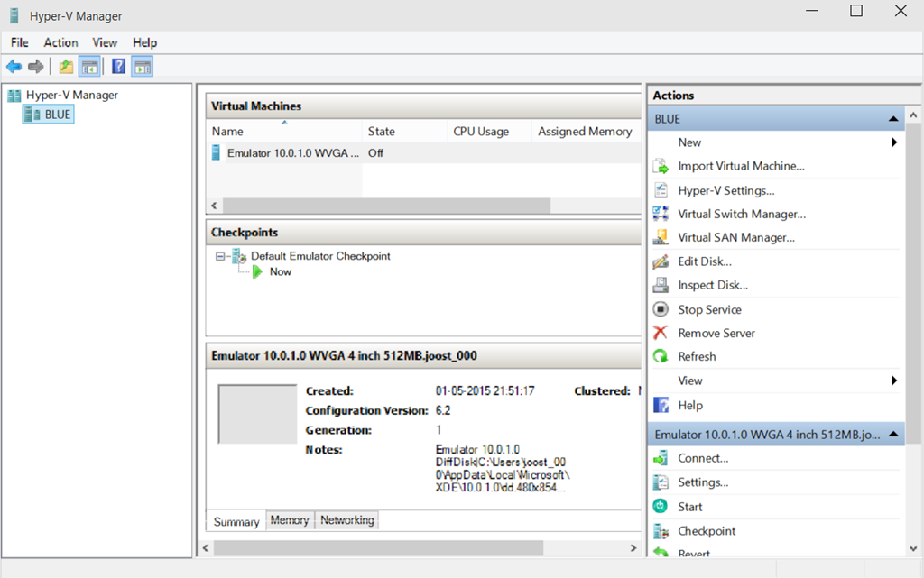This screenshot has width=924, height=578.
Task: Select the Emulator 10.0.1.0 WVGA row name
Action: tap(293, 153)
